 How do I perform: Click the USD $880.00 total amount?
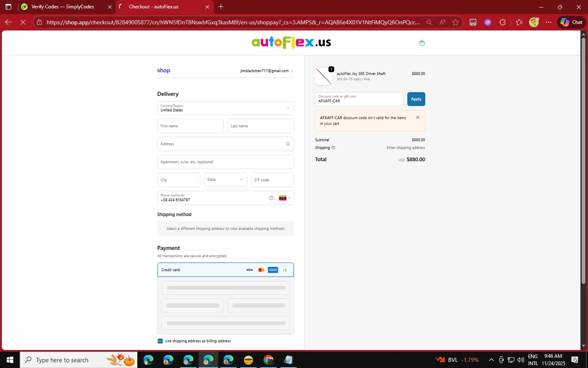click(412, 160)
